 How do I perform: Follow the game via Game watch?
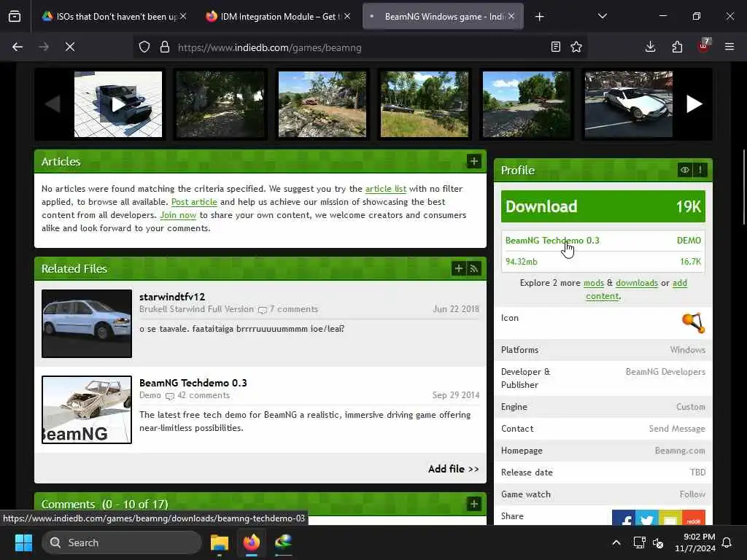692,494
